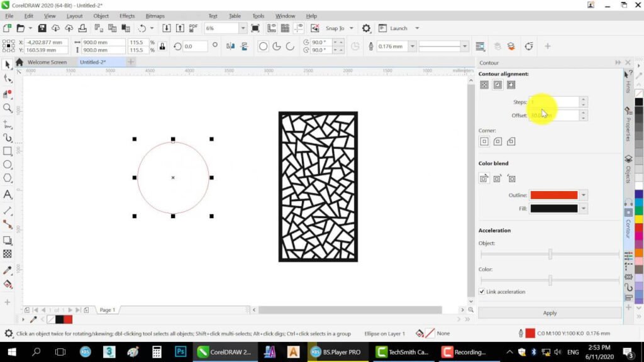This screenshot has width=644, height=362.
Task: Select the Polygon tool
Action: [x=8, y=178]
